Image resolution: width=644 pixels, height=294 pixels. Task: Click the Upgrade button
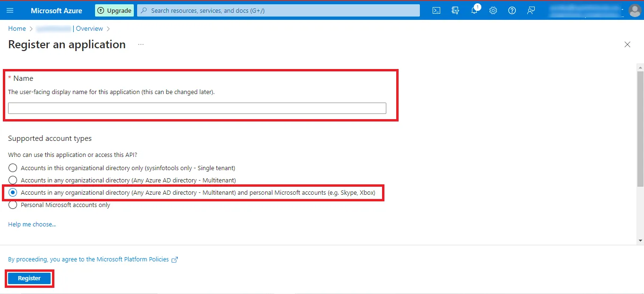pos(114,10)
